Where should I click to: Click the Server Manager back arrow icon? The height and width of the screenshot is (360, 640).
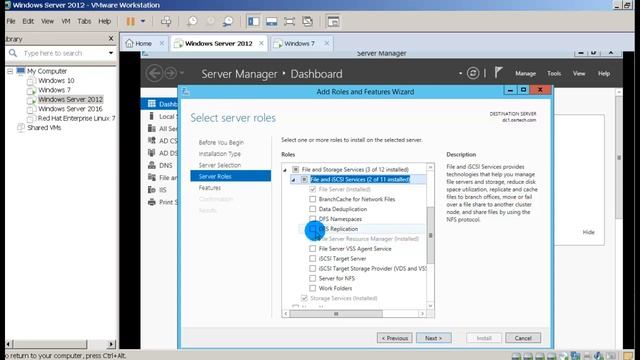coord(154,73)
